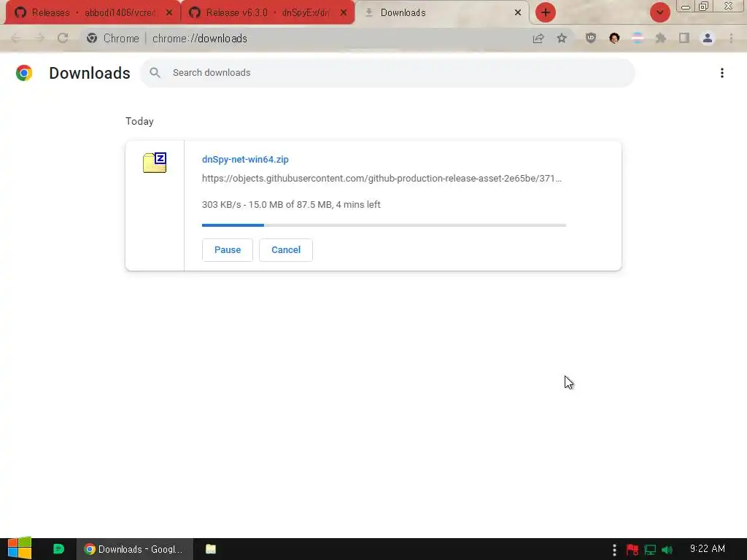
Task: Close the Downloads tab
Action: [518, 13]
